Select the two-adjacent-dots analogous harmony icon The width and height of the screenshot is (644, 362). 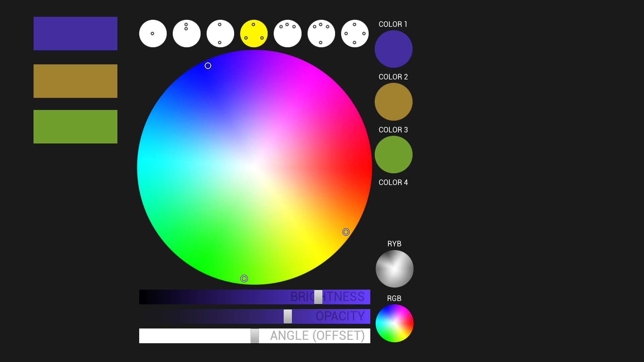(186, 34)
